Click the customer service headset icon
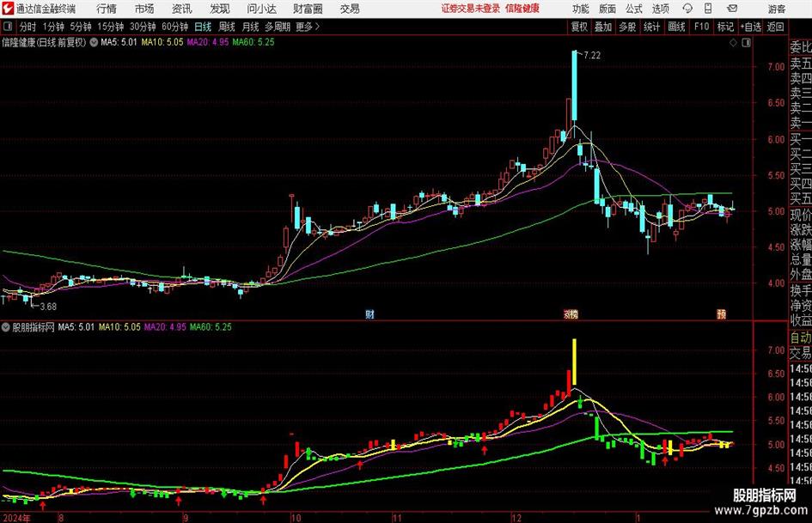The width and height of the screenshot is (812, 523). click(687, 9)
